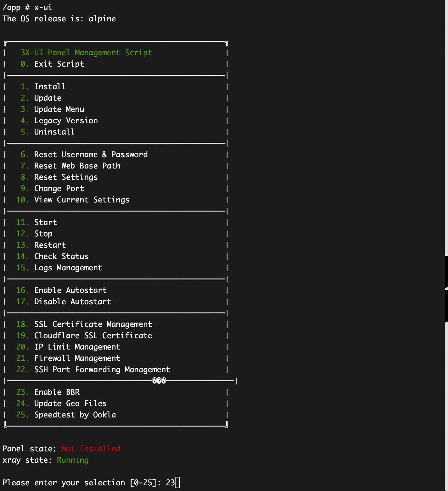
Task: Select the Change Port option
Action: pos(59,188)
